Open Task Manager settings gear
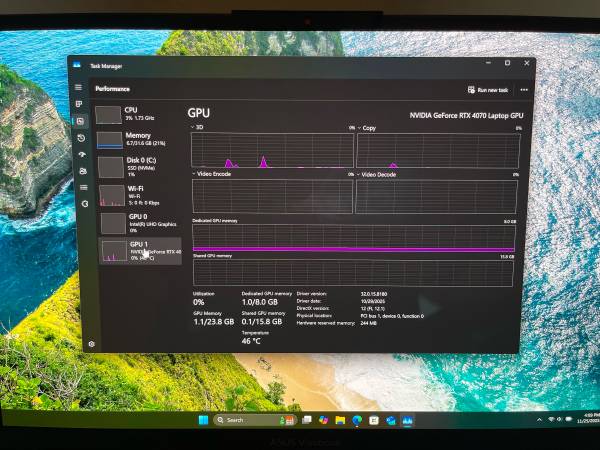Image resolution: width=600 pixels, height=450 pixels. (x=91, y=343)
